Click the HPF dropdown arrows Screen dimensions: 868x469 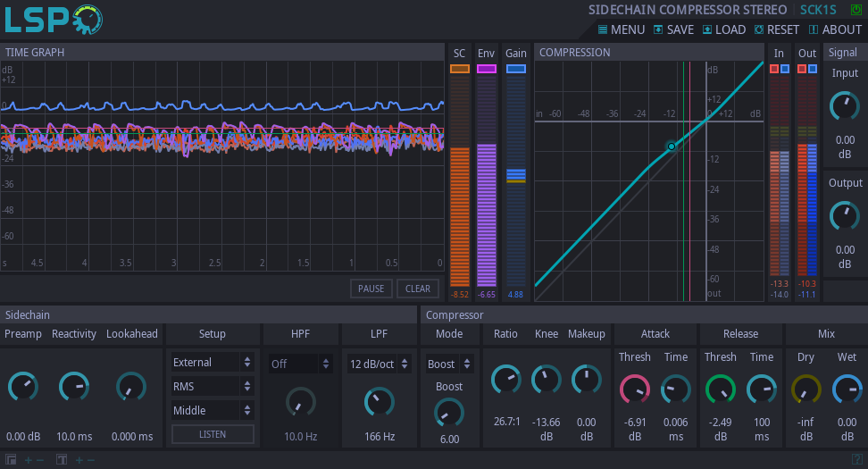(325, 364)
